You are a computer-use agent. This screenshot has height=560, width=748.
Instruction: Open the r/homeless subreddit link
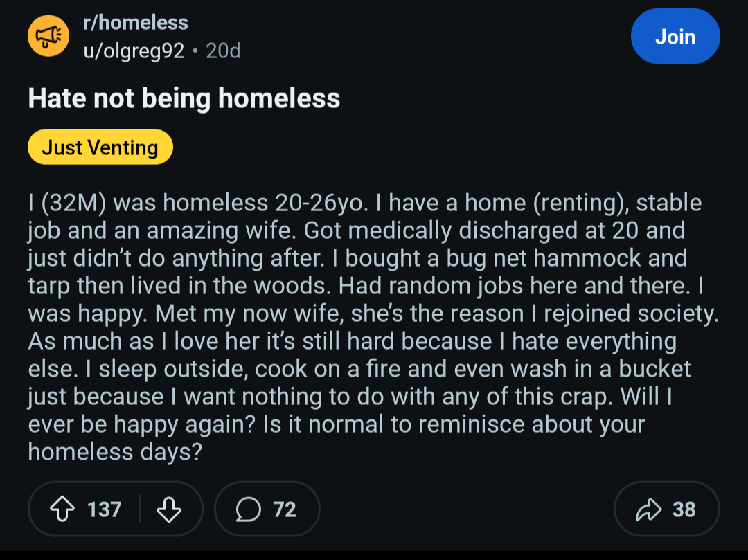click(x=135, y=22)
